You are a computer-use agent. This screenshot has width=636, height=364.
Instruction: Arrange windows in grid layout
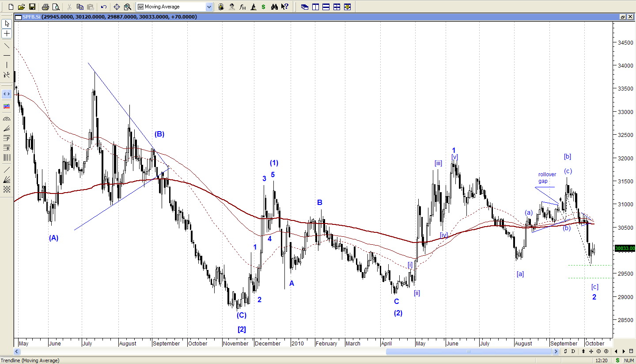[x=337, y=7]
